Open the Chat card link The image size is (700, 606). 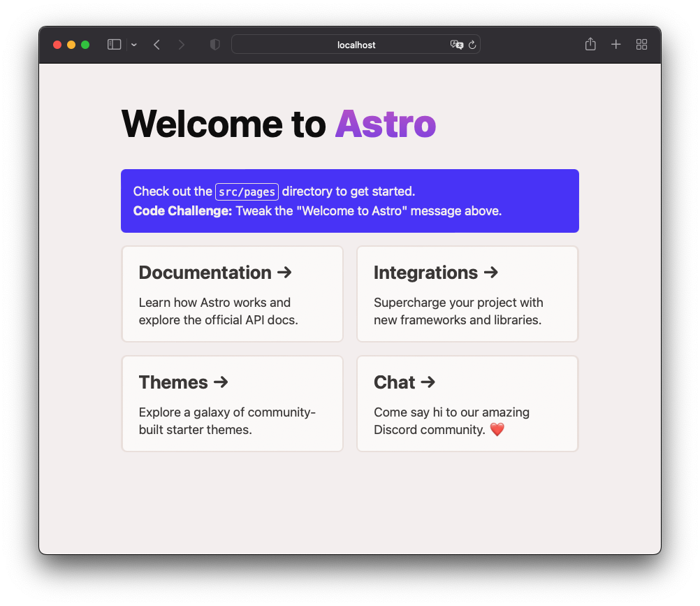point(467,404)
